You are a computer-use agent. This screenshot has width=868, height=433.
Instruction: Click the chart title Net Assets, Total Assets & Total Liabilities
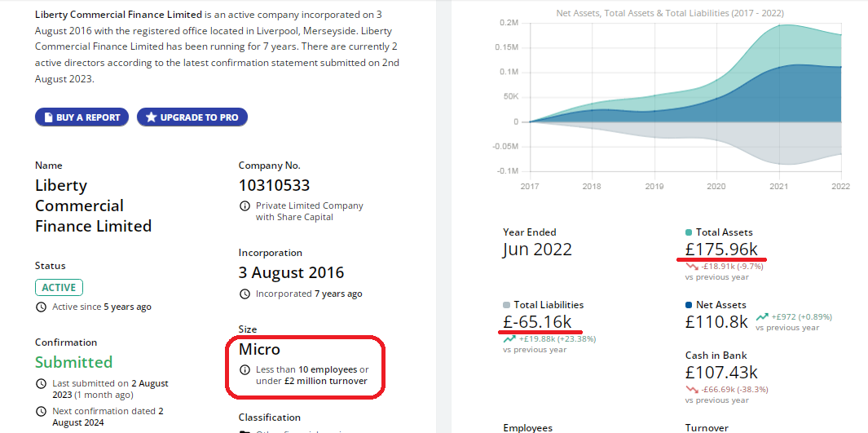[670, 13]
